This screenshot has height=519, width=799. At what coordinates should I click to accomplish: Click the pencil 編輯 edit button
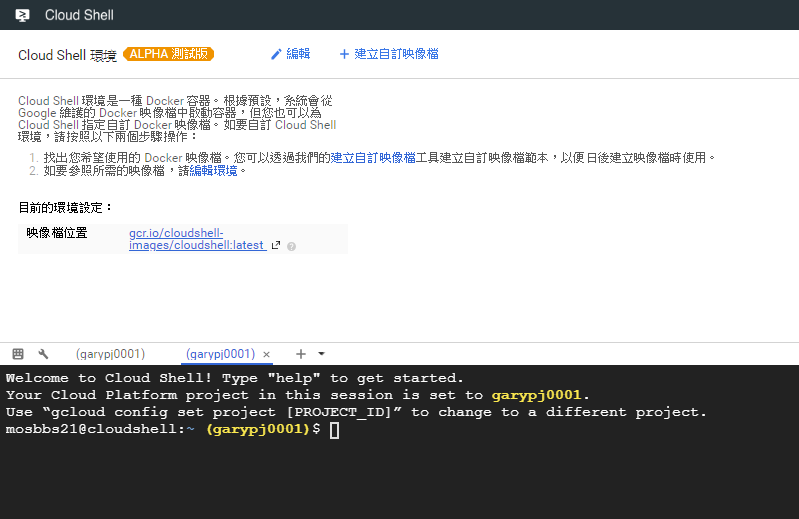pos(290,54)
